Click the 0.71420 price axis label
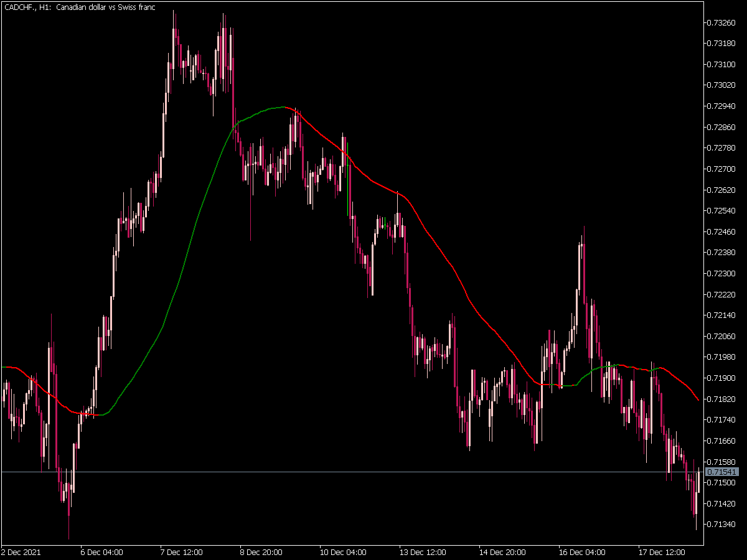 click(720, 503)
